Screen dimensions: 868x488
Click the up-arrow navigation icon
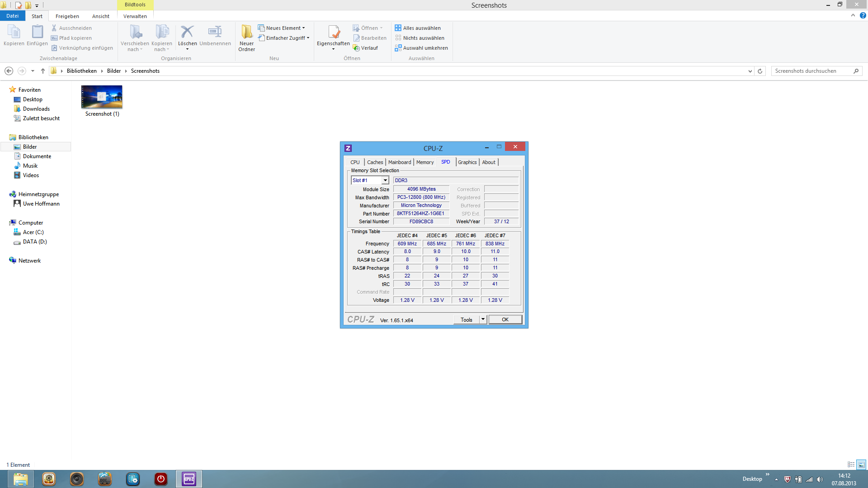coord(43,71)
